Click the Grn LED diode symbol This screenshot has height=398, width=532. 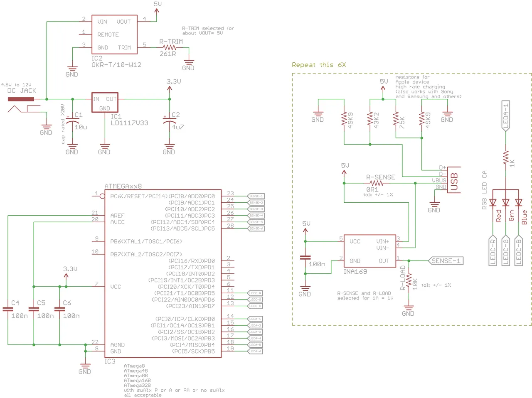coord(506,203)
